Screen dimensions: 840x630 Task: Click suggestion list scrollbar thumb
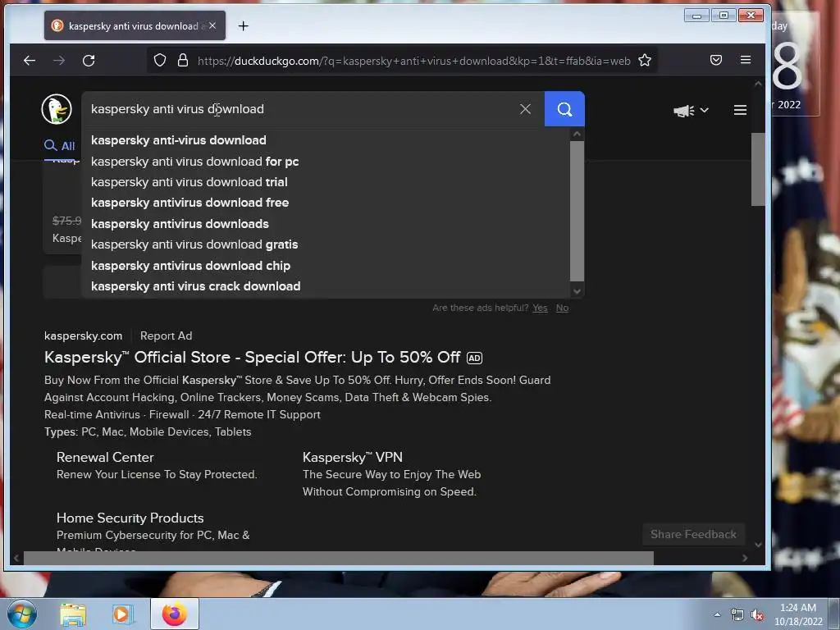pyautogui.click(x=577, y=211)
